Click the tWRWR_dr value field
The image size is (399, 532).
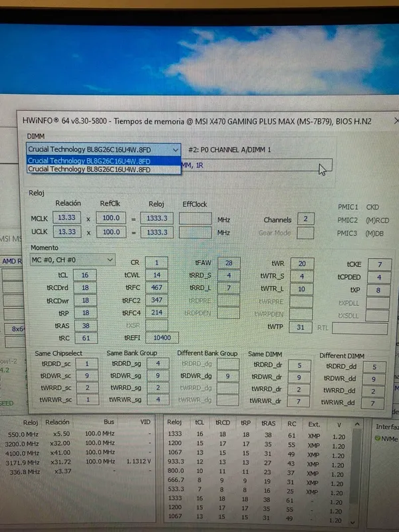298,402
